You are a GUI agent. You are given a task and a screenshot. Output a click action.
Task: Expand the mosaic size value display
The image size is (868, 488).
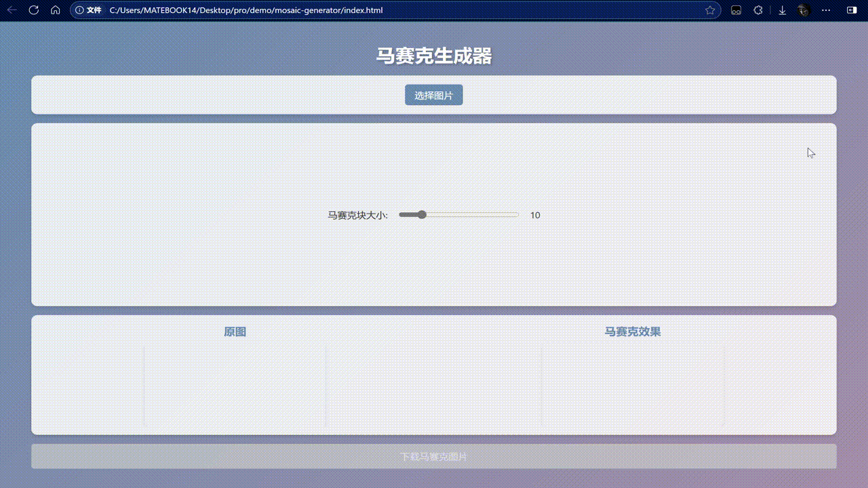[535, 215]
